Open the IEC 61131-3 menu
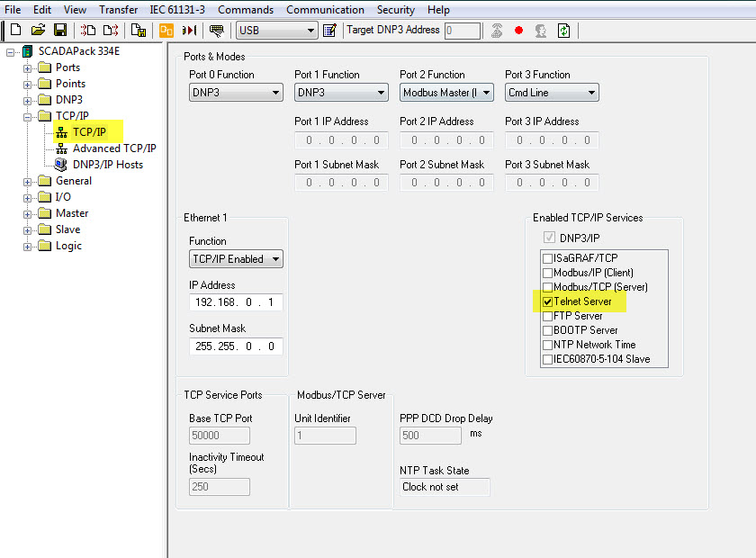This screenshot has width=756, height=558. point(177,10)
